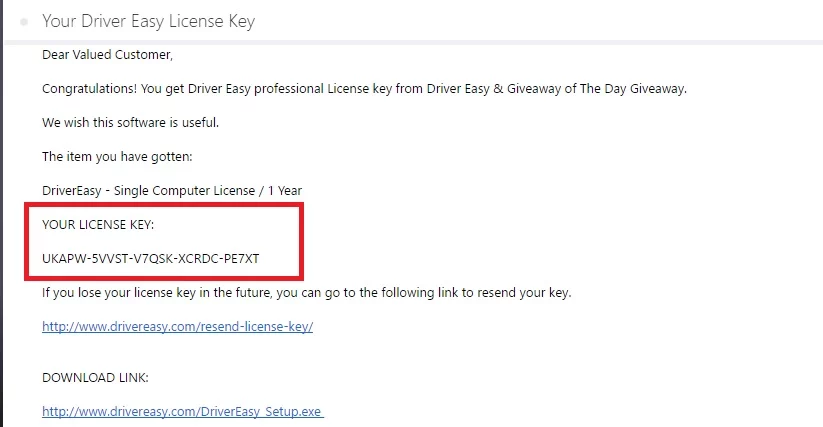Select the email subject 'Your Driver Easy License Key'
823x427 pixels.
click(x=149, y=22)
